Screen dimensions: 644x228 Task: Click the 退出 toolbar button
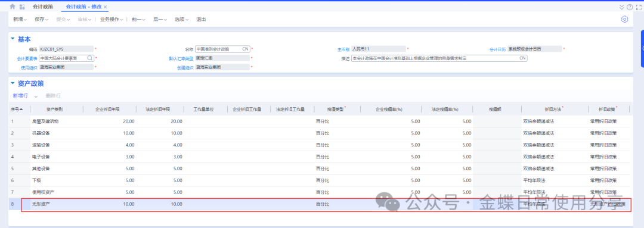(202, 19)
